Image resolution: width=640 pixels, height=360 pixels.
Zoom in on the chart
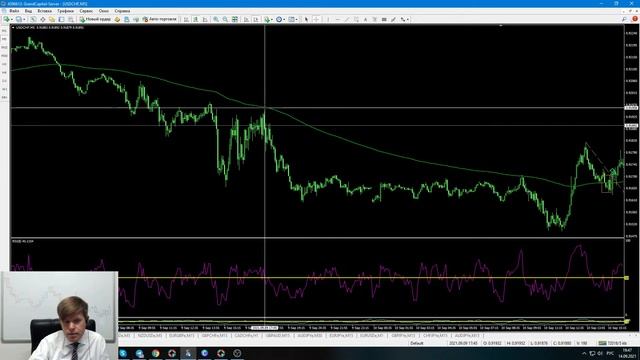[x=216, y=19]
